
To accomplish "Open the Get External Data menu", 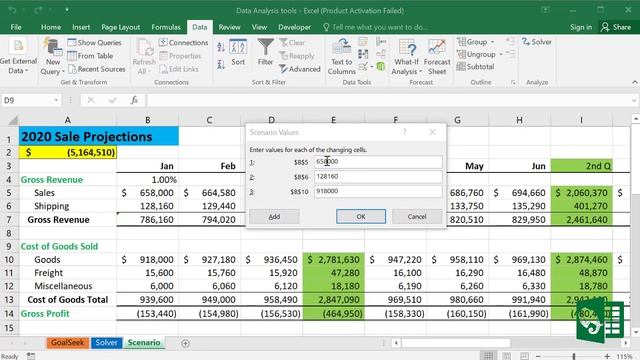I will pos(18,57).
